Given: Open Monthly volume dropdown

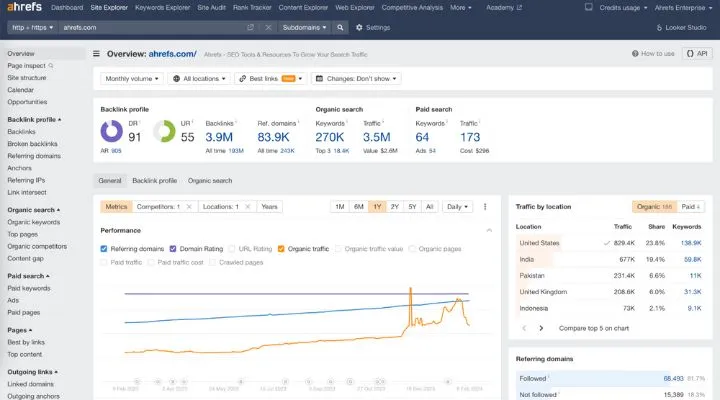Looking at the screenshot, I should pos(132,79).
